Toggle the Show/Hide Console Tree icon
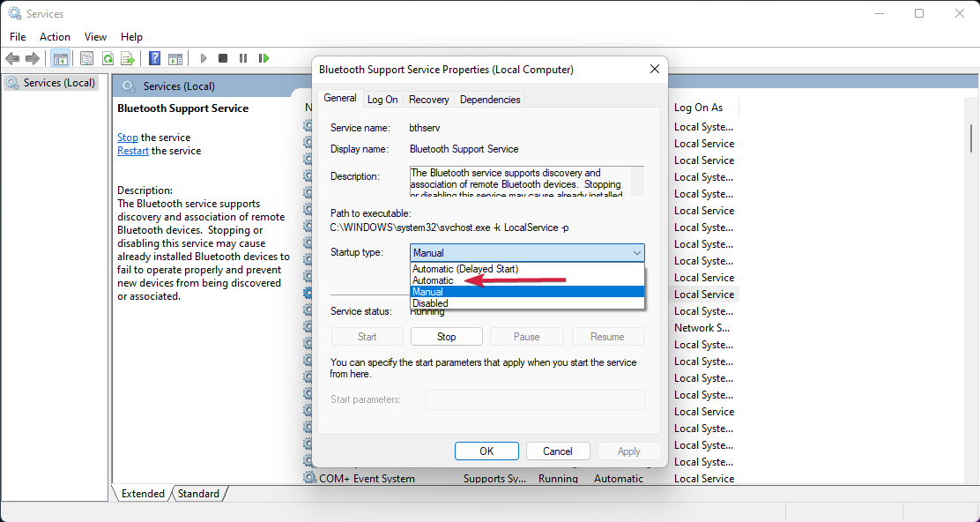 coord(60,58)
